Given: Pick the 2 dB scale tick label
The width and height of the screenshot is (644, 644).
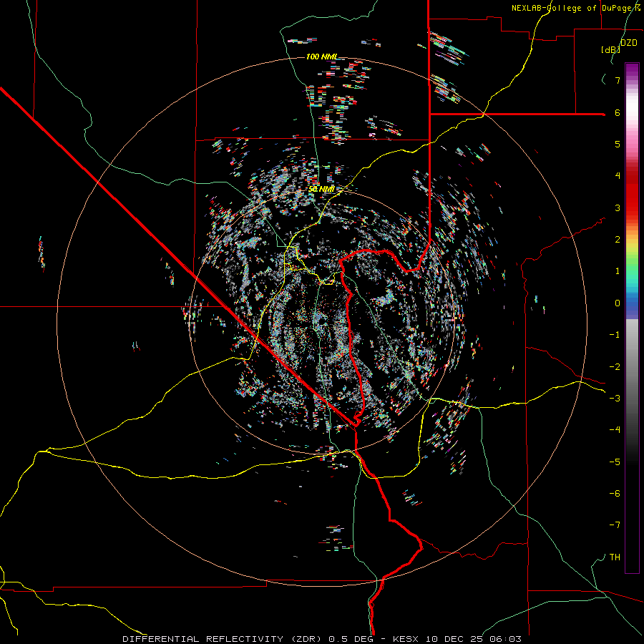Looking at the screenshot, I should click(616, 240).
